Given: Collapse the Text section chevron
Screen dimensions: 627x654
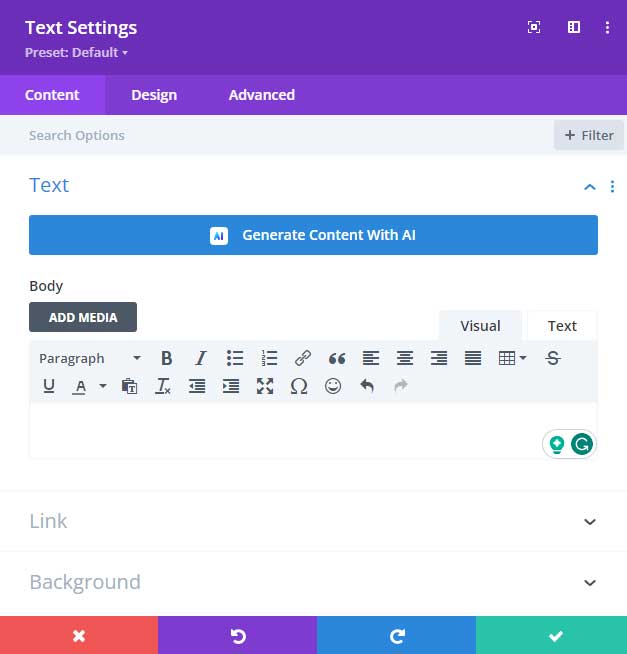Looking at the screenshot, I should click(x=590, y=186).
